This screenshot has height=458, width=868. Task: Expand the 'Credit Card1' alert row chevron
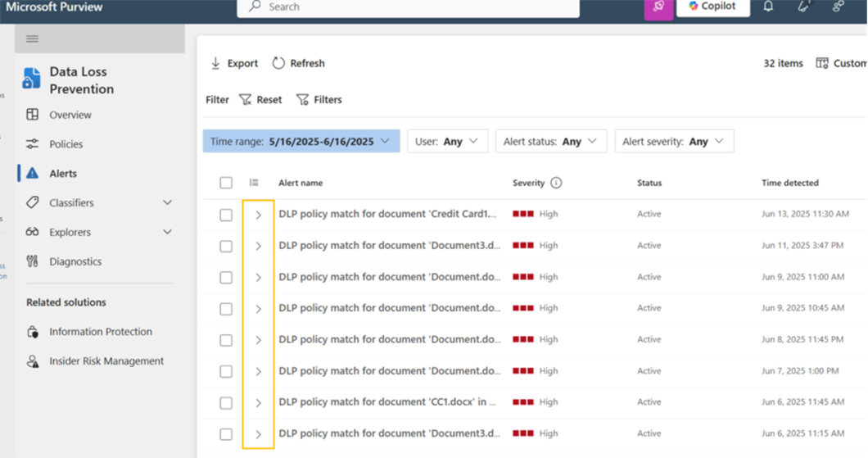258,215
